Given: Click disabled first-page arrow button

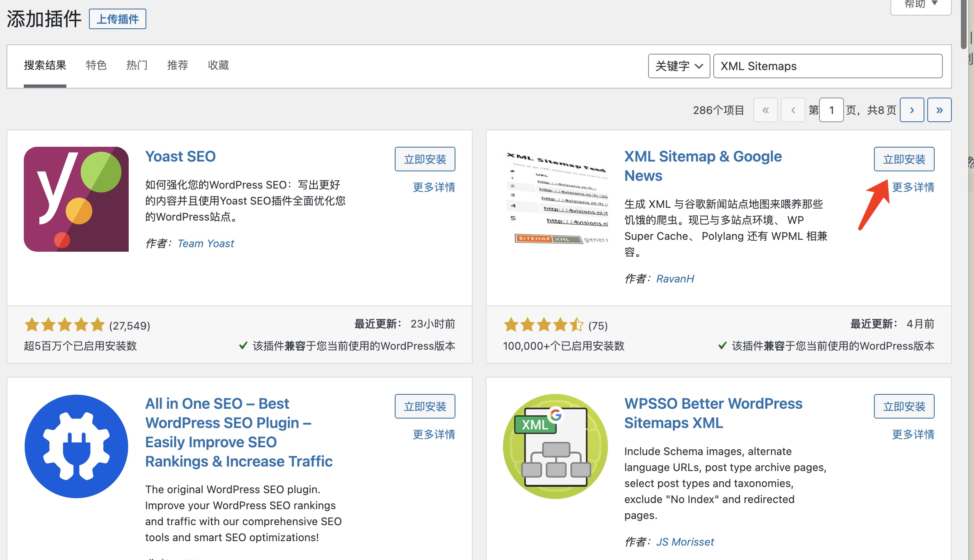Looking at the screenshot, I should (x=765, y=110).
